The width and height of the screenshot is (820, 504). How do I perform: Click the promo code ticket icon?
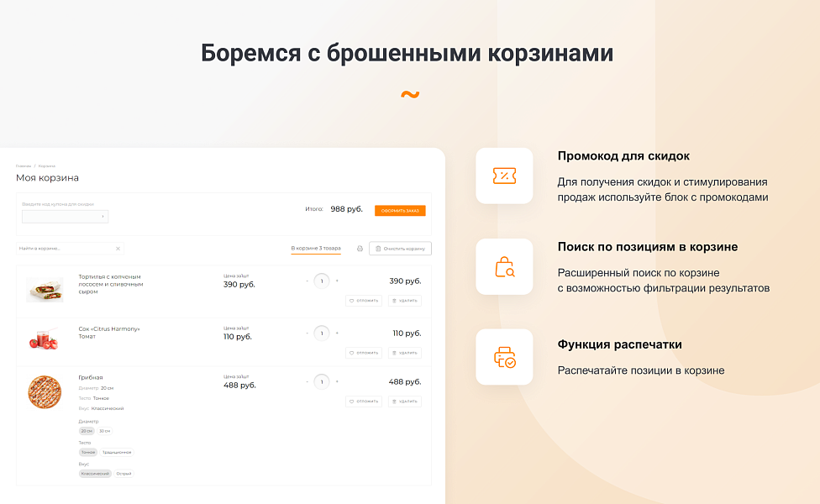[x=504, y=176]
